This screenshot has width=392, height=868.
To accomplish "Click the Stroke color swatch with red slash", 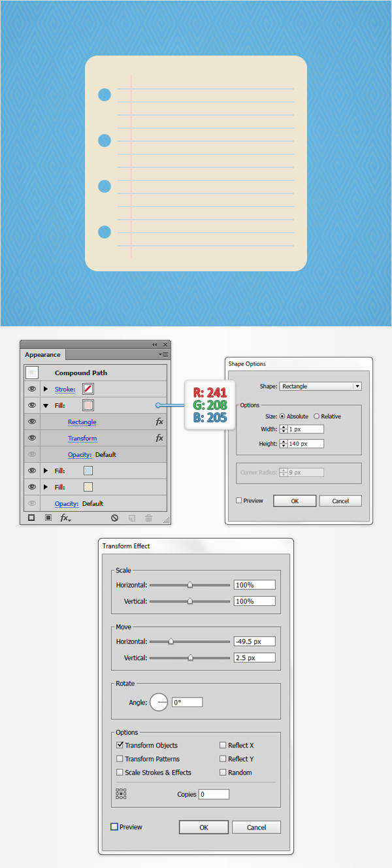I will click(x=88, y=389).
